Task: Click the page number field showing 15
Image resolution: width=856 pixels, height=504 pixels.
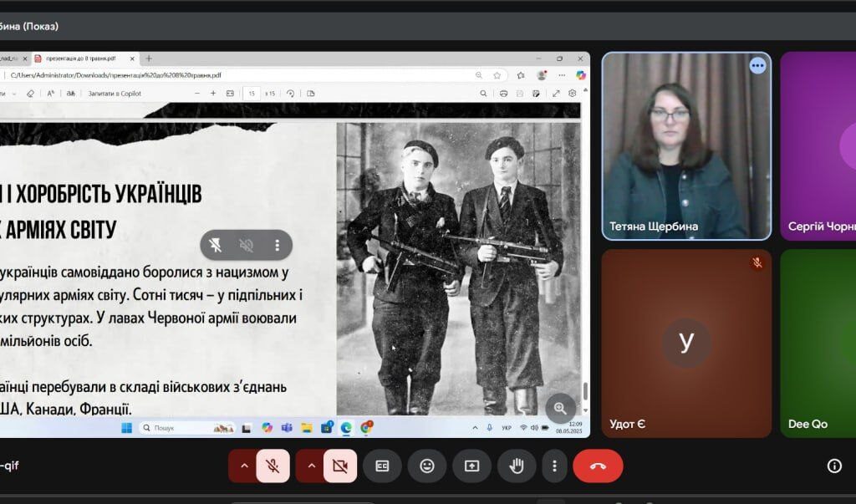Action: pos(252,94)
